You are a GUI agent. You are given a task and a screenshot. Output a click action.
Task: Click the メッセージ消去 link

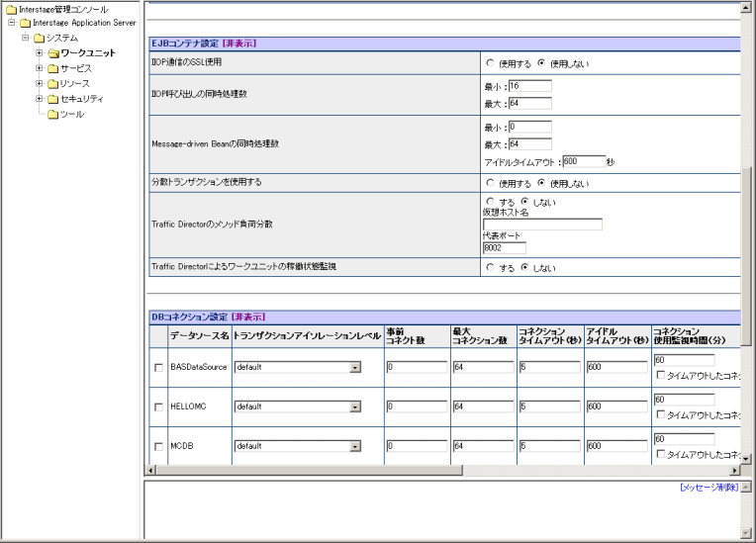coord(709,489)
